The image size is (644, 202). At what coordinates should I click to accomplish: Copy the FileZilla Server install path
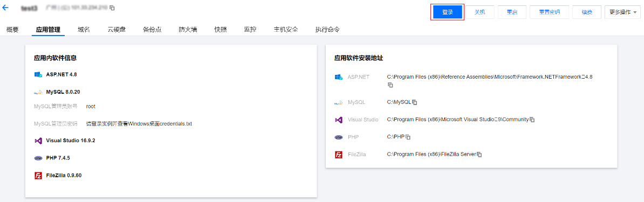tap(479, 155)
